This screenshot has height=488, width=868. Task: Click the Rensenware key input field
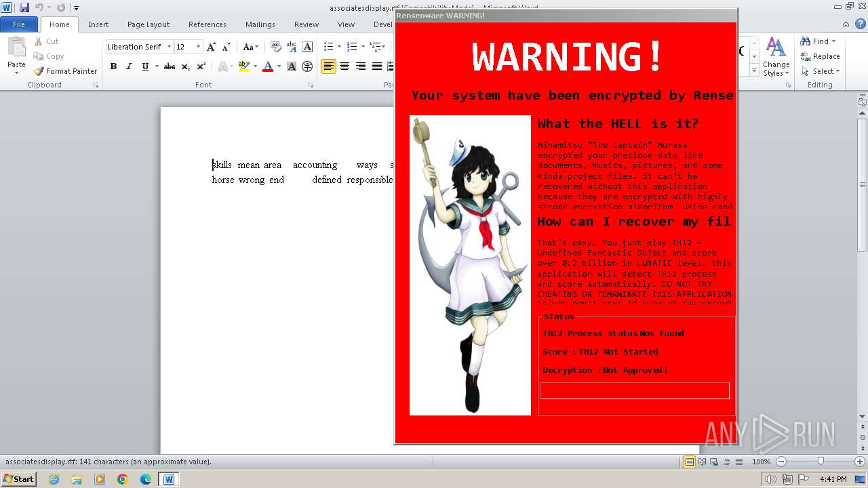click(x=635, y=390)
